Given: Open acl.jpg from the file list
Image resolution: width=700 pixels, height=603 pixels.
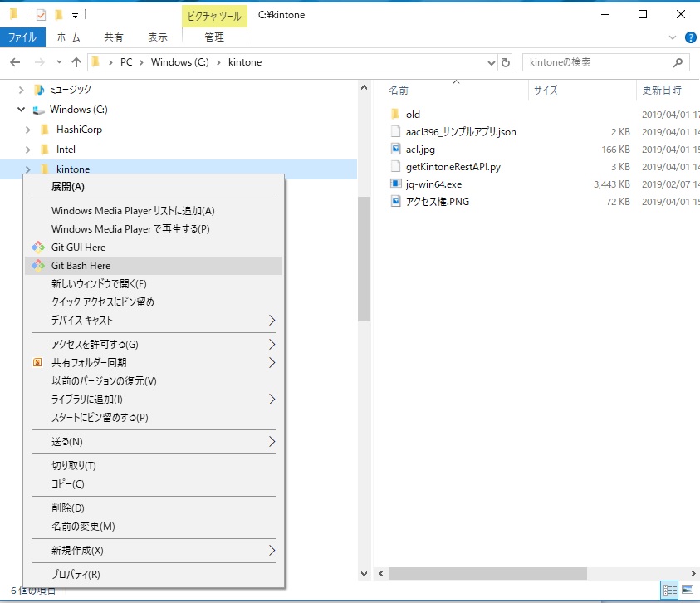Looking at the screenshot, I should [x=420, y=149].
